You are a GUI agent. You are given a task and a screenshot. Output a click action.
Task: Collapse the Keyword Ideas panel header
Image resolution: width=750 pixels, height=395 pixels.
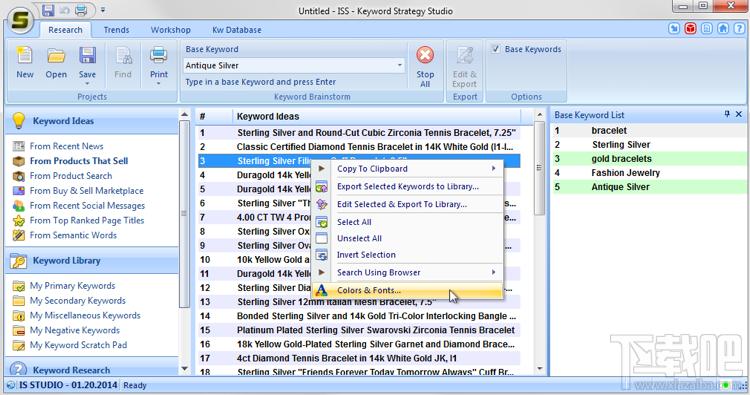coord(92,121)
